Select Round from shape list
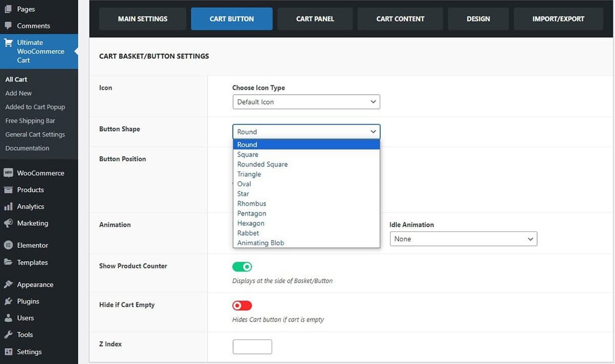The height and width of the screenshot is (364, 615). point(306,145)
